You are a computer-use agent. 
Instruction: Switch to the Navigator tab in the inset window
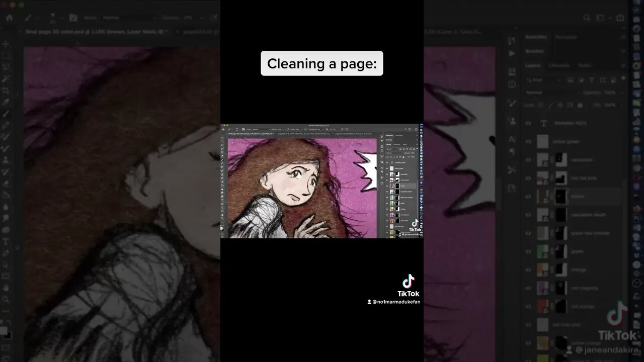coord(399,136)
